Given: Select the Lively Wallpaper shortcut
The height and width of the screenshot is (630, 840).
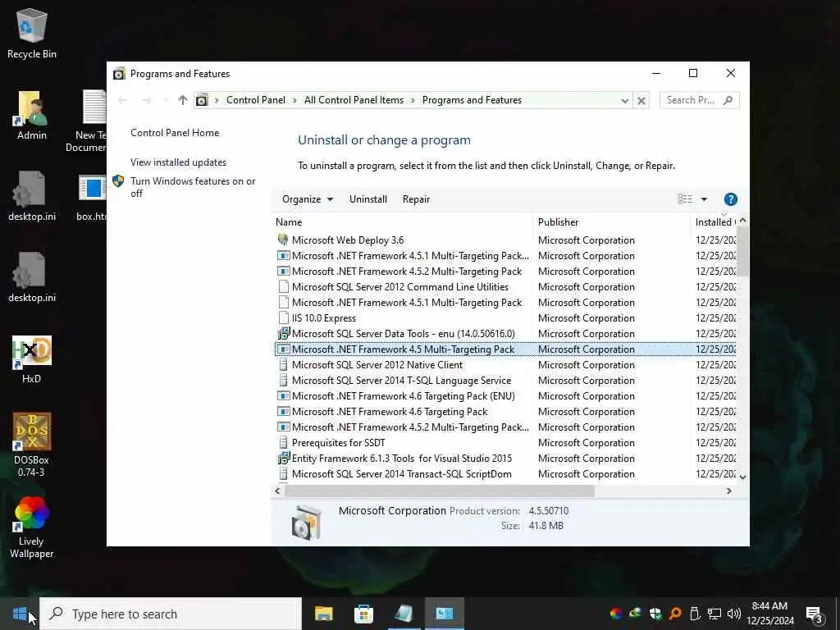Looking at the screenshot, I should [x=32, y=527].
